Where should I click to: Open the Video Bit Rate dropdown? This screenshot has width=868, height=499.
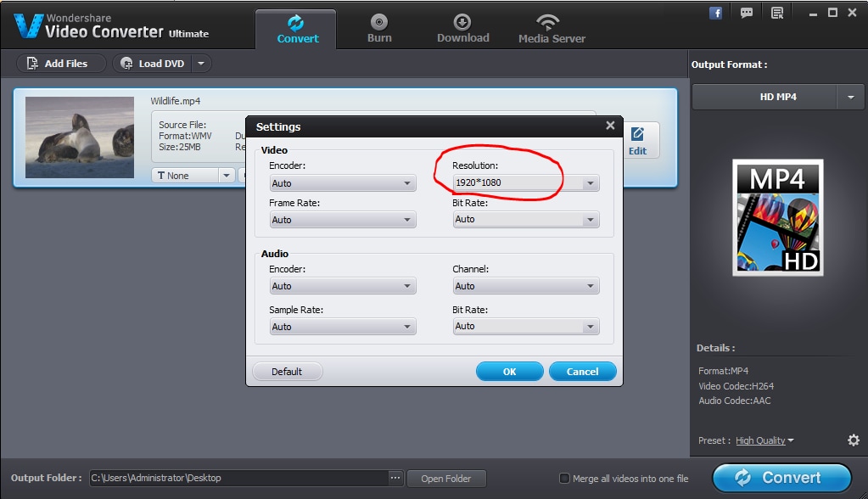coord(526,219)
